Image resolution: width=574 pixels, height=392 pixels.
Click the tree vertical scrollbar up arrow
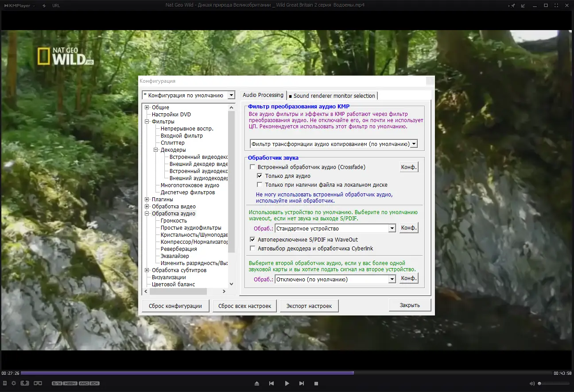(x=232, y=108)
